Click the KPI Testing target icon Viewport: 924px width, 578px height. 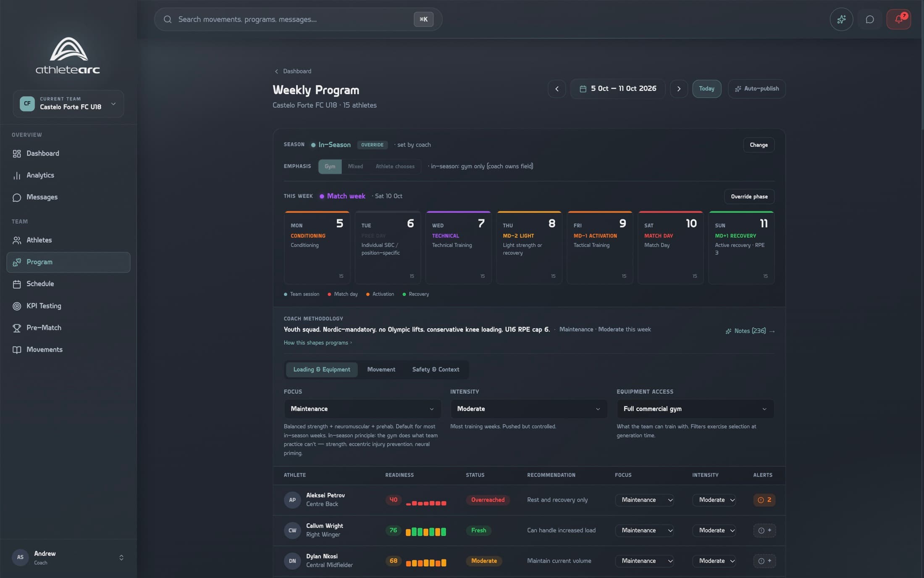[x=17, y=306]
